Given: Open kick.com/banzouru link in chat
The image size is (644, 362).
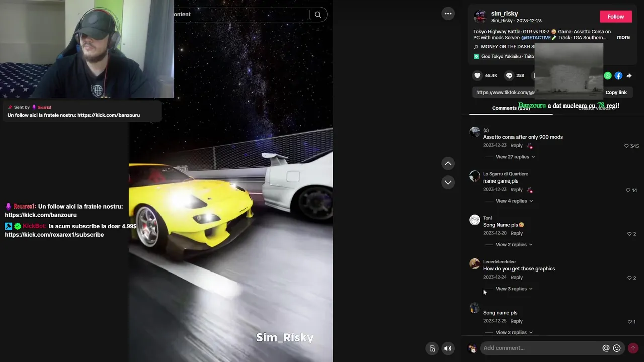Looking at the screenshot, I should click(41, 215).
